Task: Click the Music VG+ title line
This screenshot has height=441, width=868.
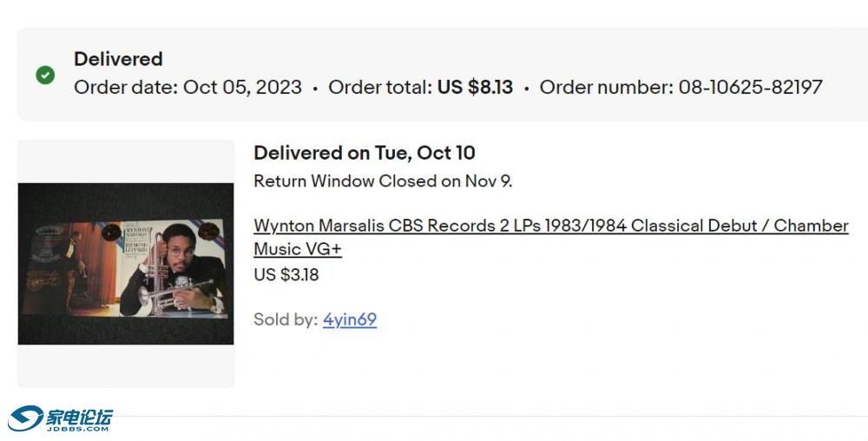Action: (298, 249)
